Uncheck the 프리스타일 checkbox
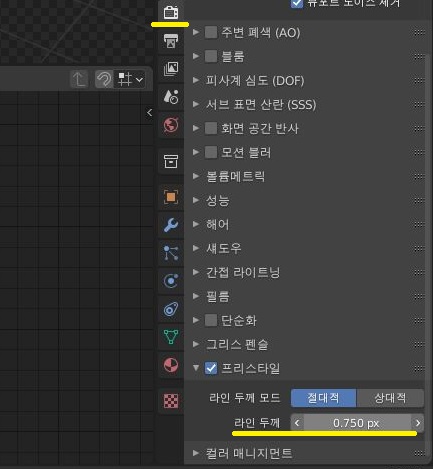This screenshot has width=433, height=469. (211, 368)
